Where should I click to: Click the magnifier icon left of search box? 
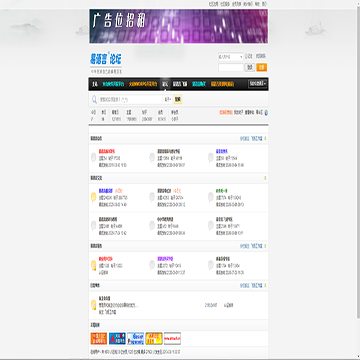(x=94, y=99)
